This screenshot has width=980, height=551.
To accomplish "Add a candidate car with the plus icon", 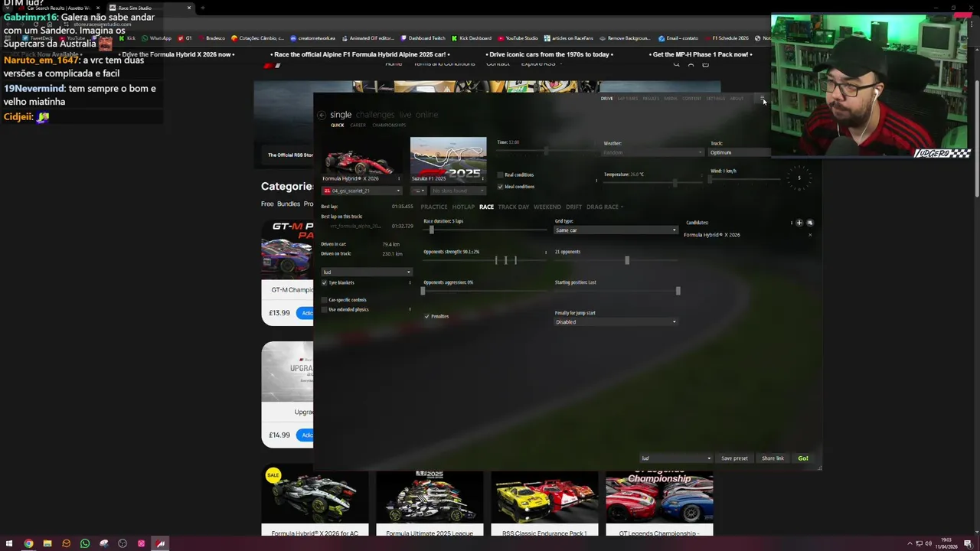I will pyautogui.click(x=799, y=223).
